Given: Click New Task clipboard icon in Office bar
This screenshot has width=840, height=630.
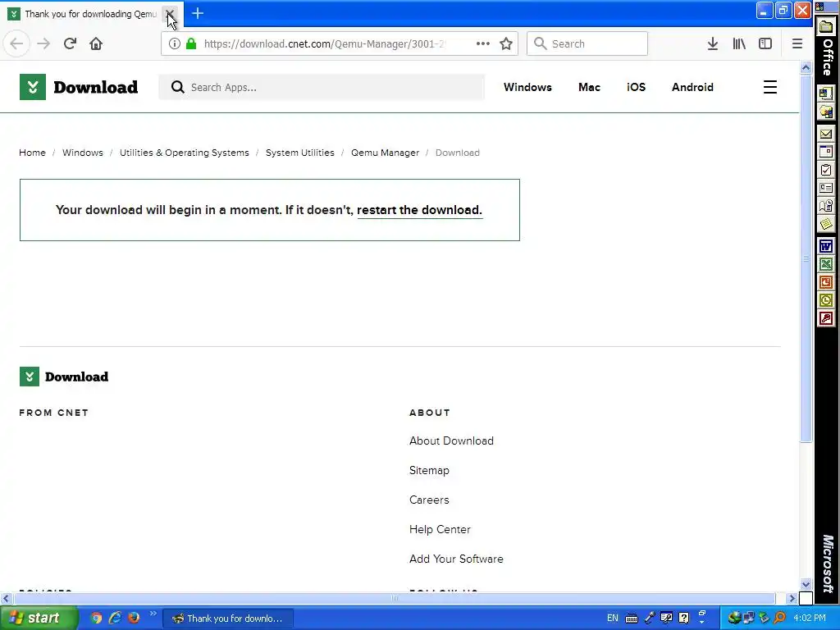Looking at the screenshot, I should 825,170.
